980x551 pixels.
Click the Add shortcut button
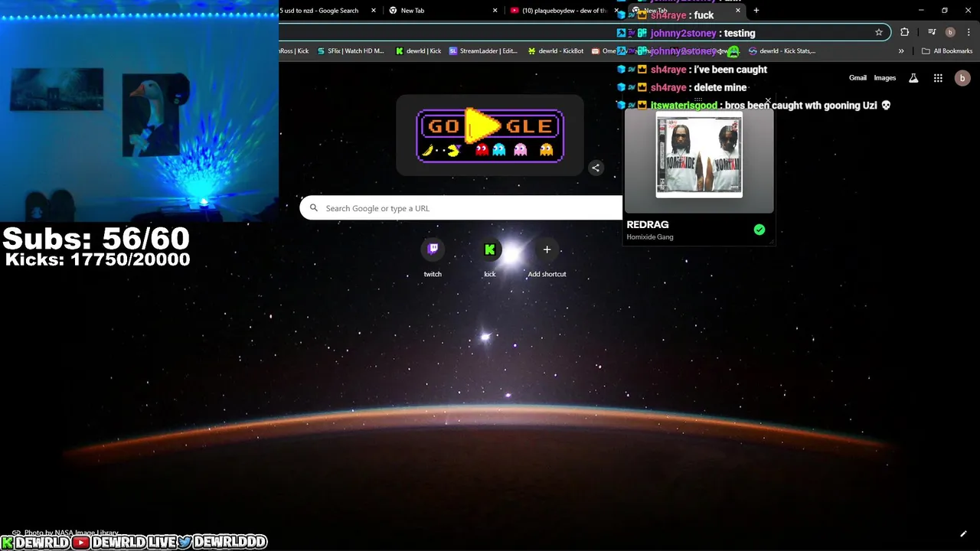(x=547, y=259)
